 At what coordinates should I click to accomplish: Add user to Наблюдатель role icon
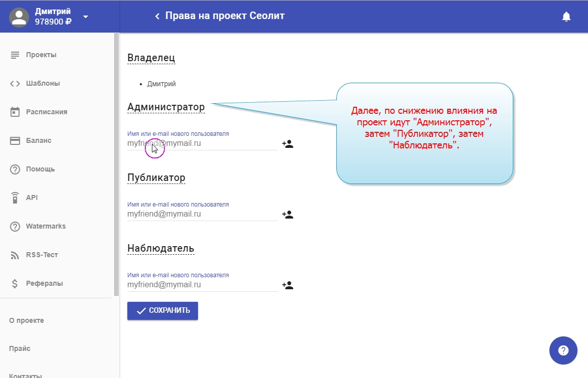tap(287, 285)
